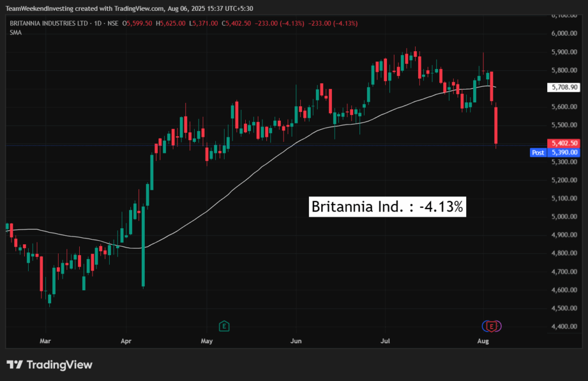Click the Apr label on the time axis
This screenshot has width=588, height=381.
coord(126,341)
